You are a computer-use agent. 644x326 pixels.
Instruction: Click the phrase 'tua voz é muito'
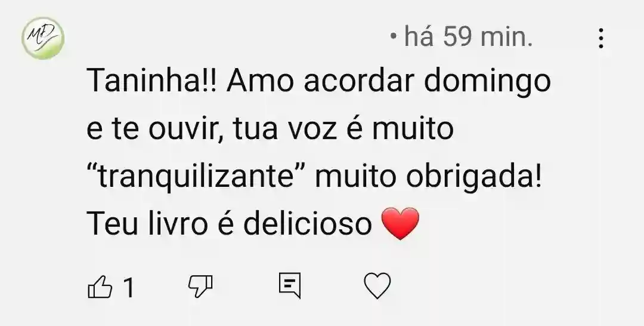pyautogui.click(x=343, y=128)
